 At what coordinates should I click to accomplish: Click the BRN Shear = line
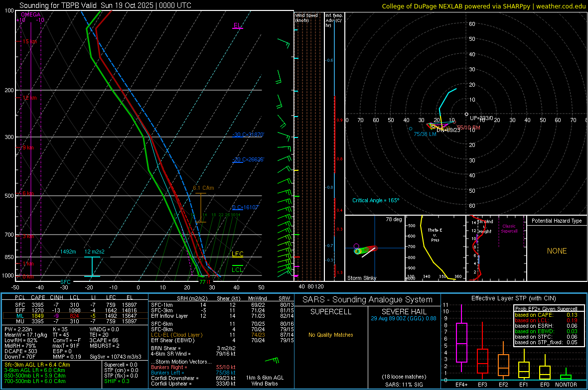pos(193,348)
